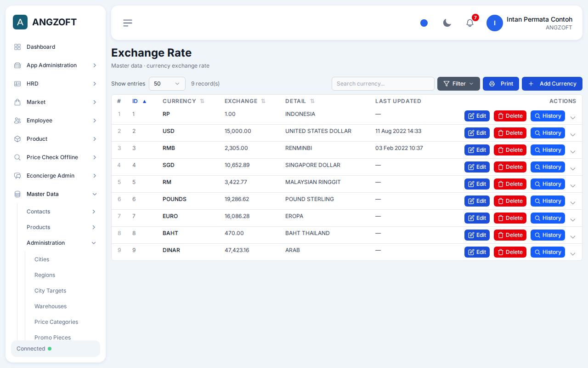This screenshot has width=588, height=368.
Task: Open the Dashboard grid icon
Action: (17, 47)
